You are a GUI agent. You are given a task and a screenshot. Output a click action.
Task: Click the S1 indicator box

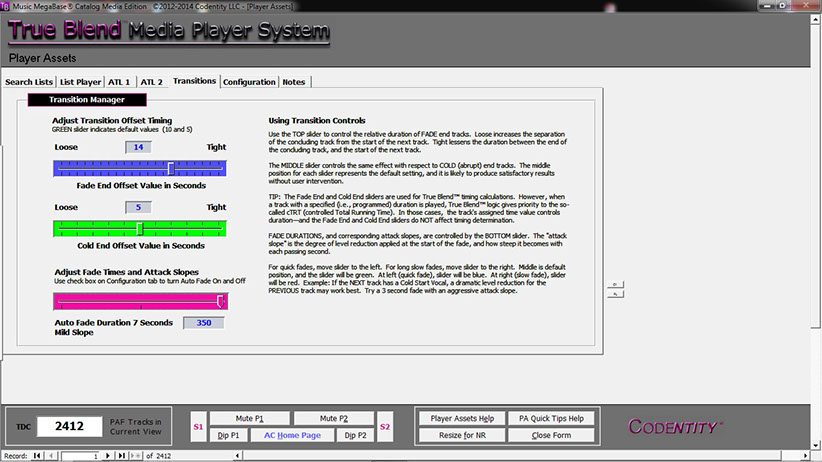point(198,427)
